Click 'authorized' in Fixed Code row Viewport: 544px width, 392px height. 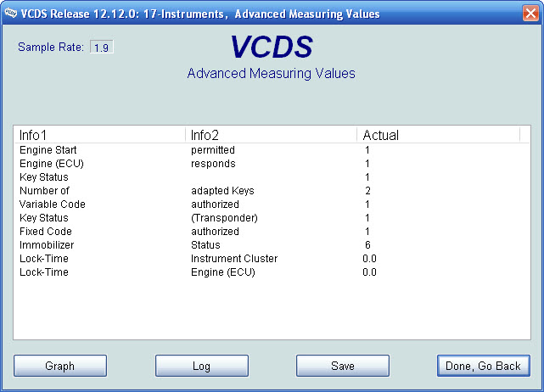click(215, 232)
